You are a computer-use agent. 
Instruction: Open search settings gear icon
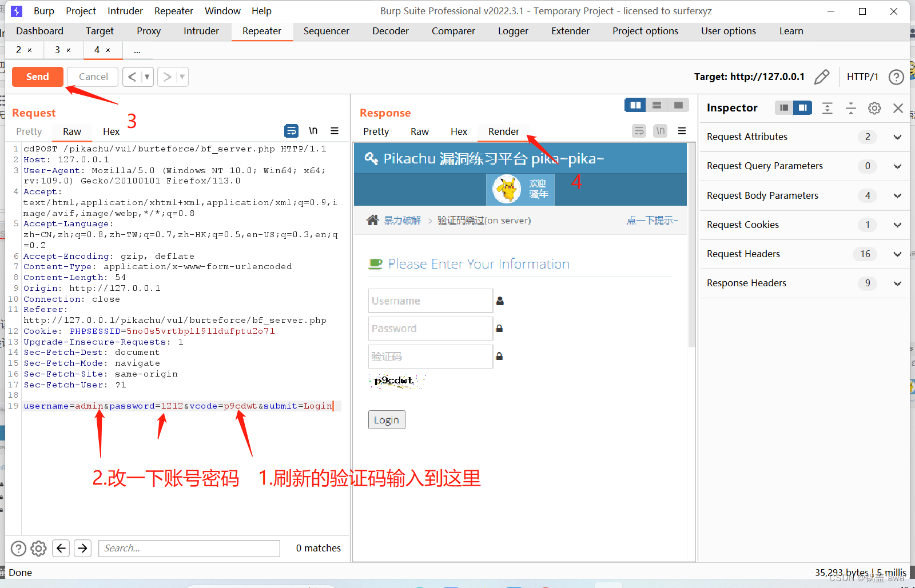tap(38, 549)
